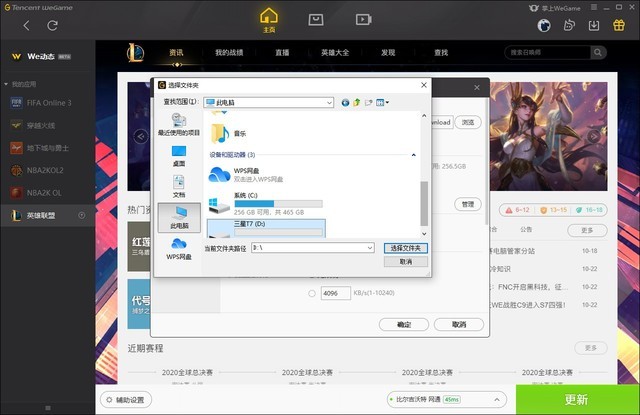The width and height of the screenshot is (640, 415).
Task: Open the gift box icon
Action: (x=619, y=25)
